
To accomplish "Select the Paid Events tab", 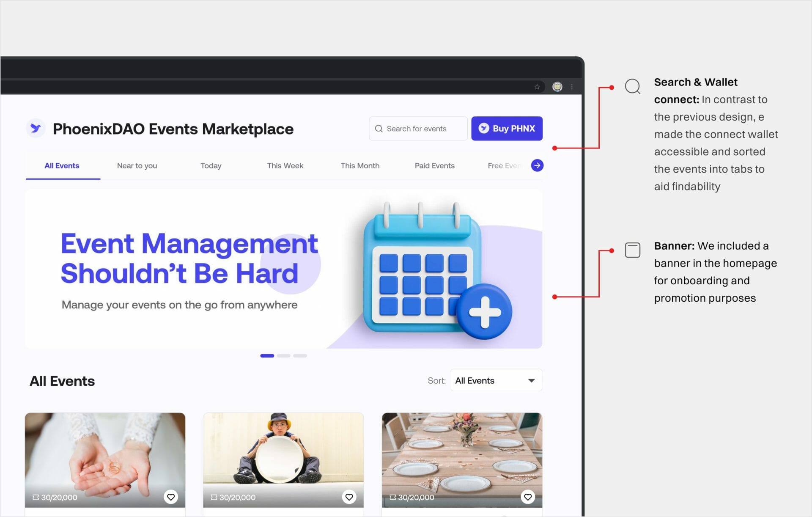I will pos(435,166).
